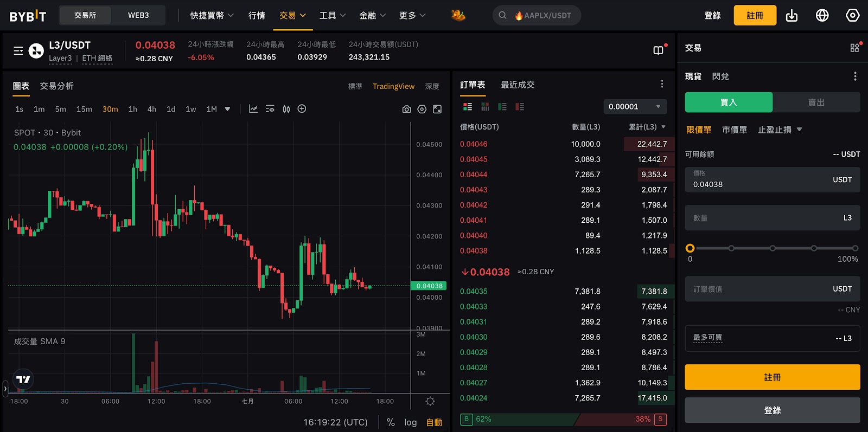Switch to 買入 buy side
This screenshot has height=432, width=868.
point(729,102)
